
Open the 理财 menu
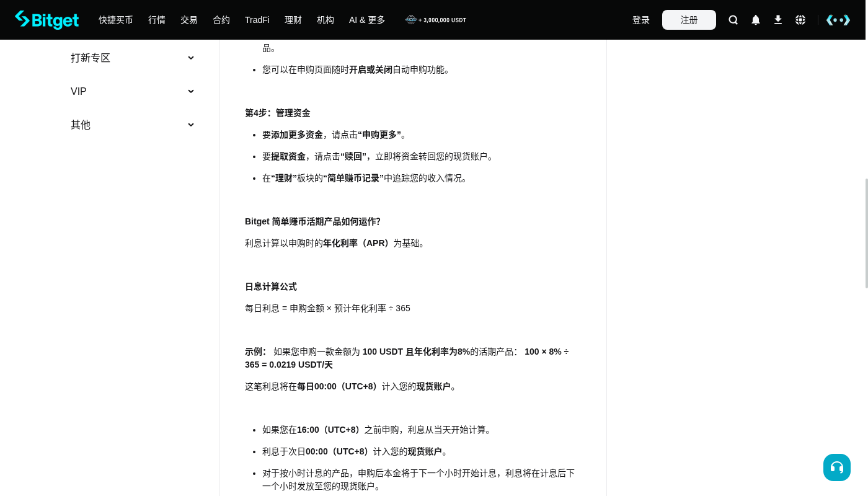[x=293, y=20]
